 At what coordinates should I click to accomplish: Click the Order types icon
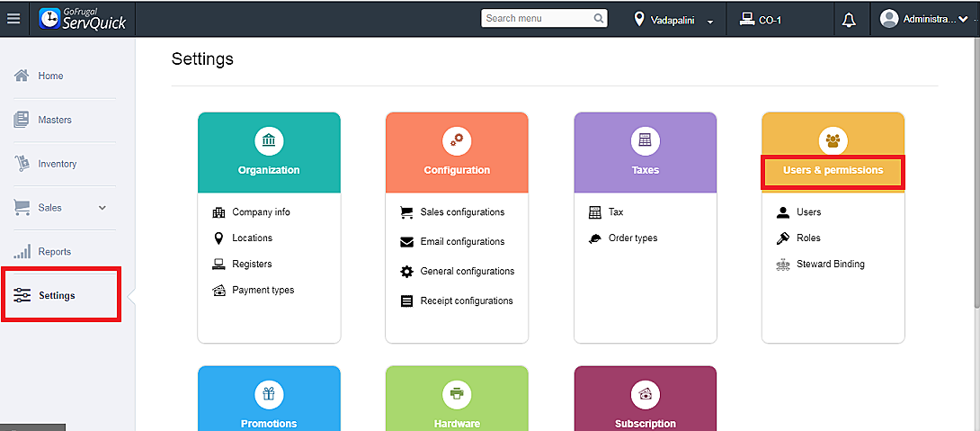click(x=595, y=238)
